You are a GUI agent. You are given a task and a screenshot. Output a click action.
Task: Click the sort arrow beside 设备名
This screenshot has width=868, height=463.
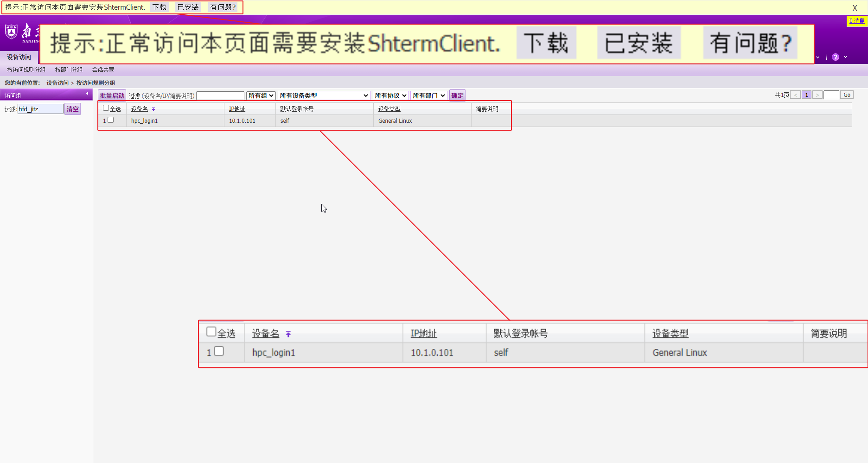click(153, 109)
